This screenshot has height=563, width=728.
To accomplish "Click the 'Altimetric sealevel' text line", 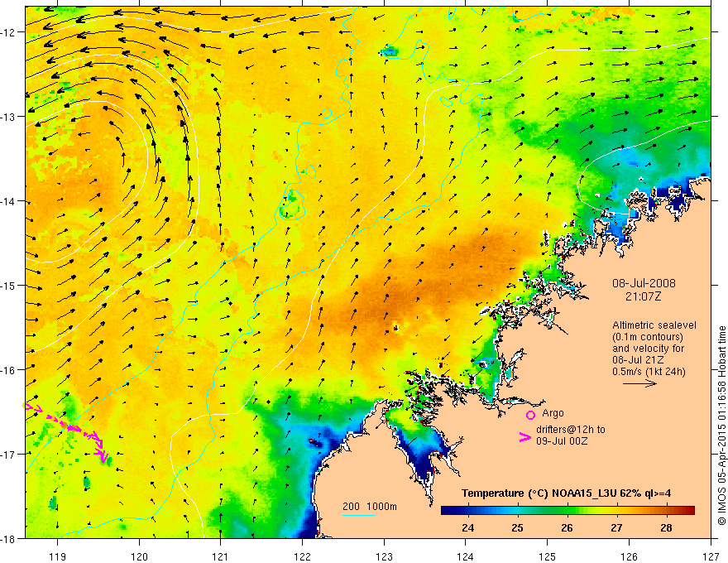I will click(654, 325).
